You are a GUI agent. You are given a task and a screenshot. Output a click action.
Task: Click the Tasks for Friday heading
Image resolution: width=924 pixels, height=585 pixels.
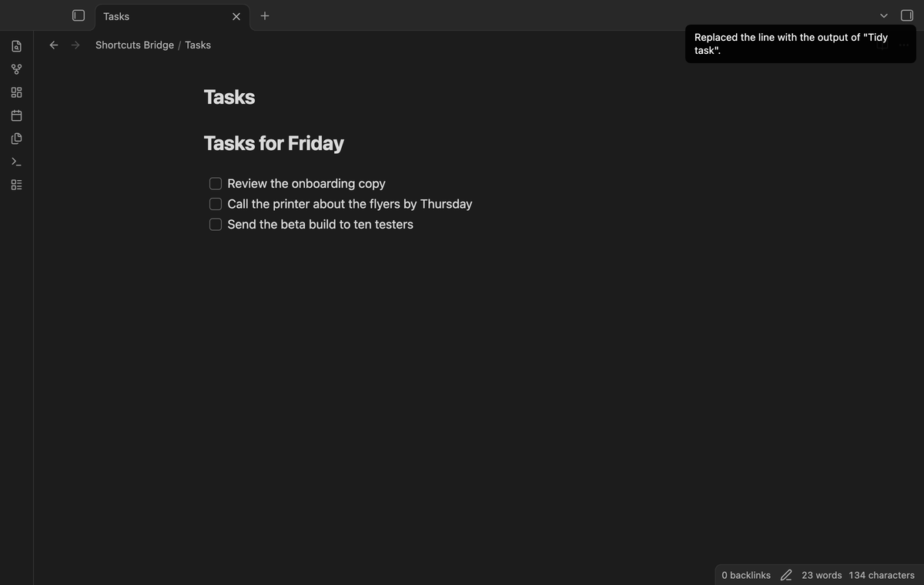click(x=274, y=143)
